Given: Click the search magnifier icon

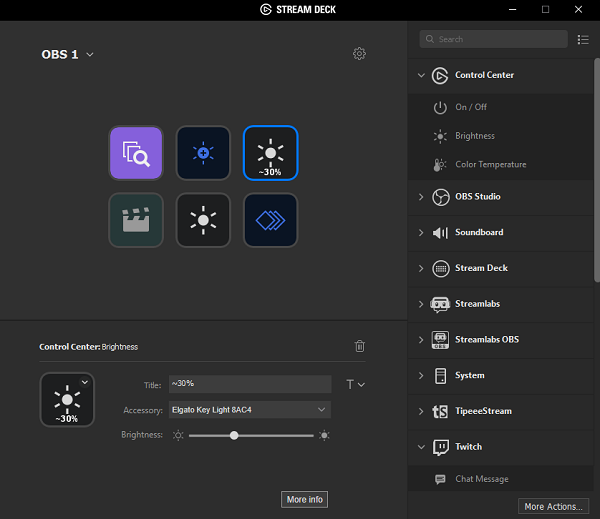Looking at the screenshot, I should coord(430,39).
